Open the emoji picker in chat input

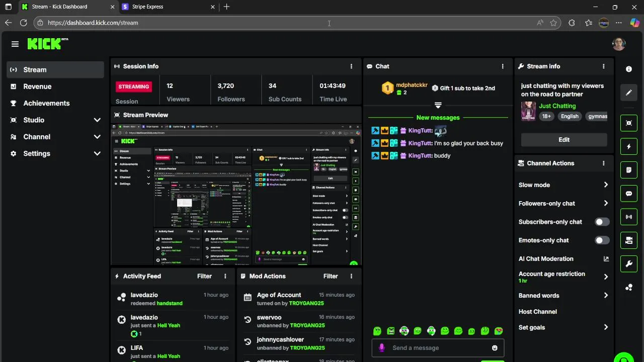(x=495, y=348)
